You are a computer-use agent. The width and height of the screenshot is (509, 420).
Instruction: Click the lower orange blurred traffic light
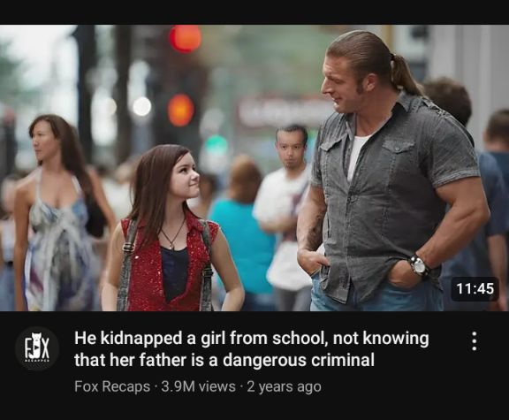[x=181, y=111]
